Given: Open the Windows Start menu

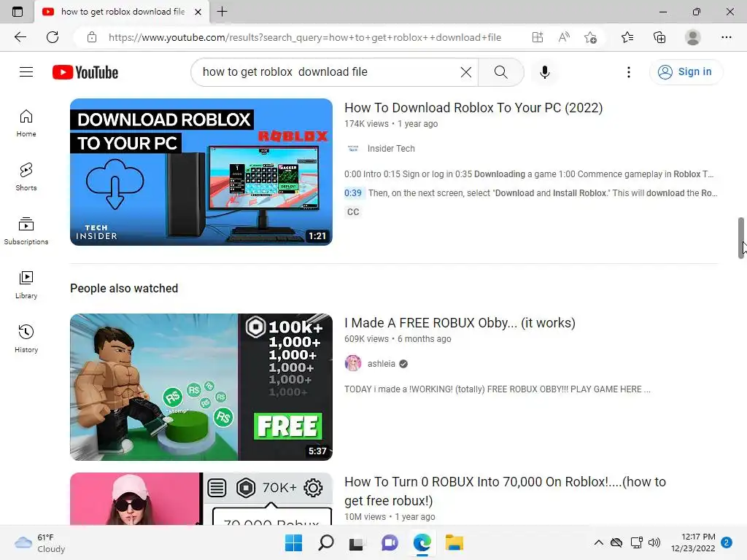Looking at the screenshot, I should 293,542.
